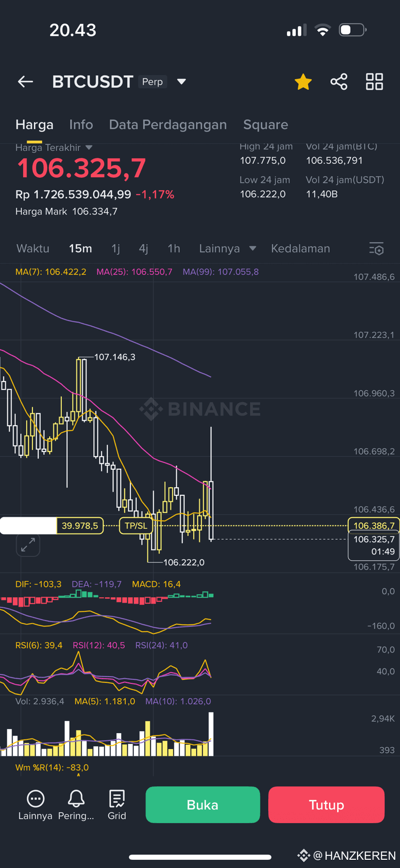Tap the Harga Mark 106.334,7 text

[x=66, y=211]
